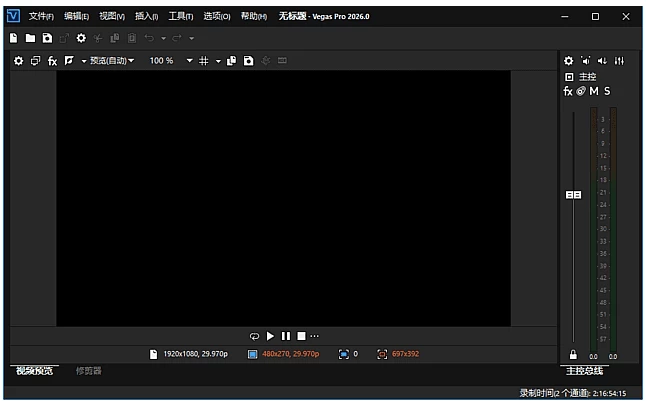Open the master bus FX chain
This screenshot has height=404, width=646.
pos(568,91)
